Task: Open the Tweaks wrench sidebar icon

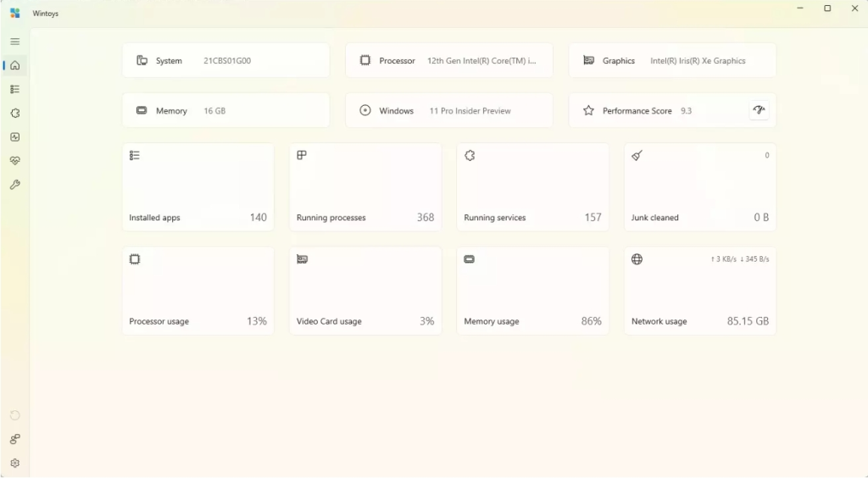Action: point(15,185)
